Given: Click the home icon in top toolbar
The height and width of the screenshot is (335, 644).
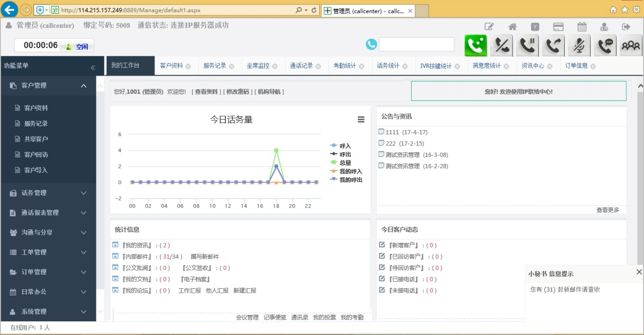Looking at the screenshot, I should (x=513, y=27).
